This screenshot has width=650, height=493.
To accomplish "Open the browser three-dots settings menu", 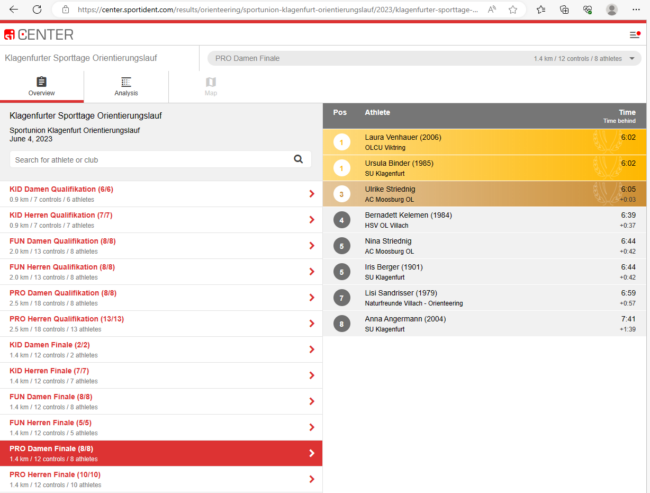I will point(636,9).
